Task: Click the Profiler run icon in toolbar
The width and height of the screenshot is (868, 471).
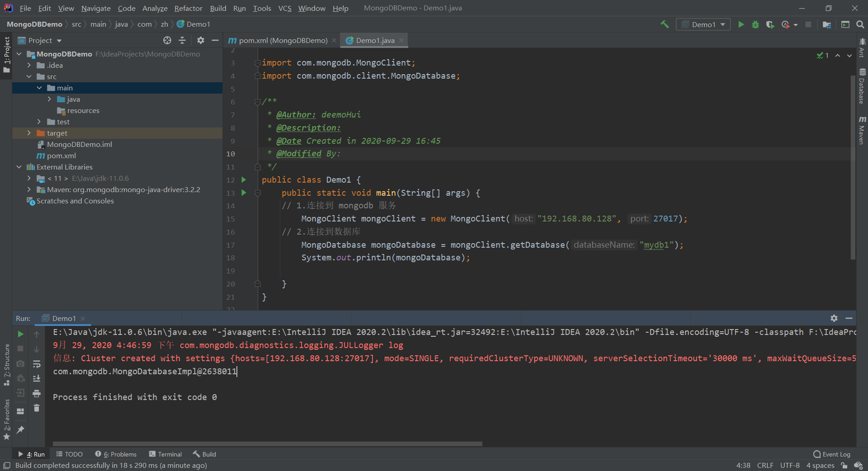Action: [786, 24]
